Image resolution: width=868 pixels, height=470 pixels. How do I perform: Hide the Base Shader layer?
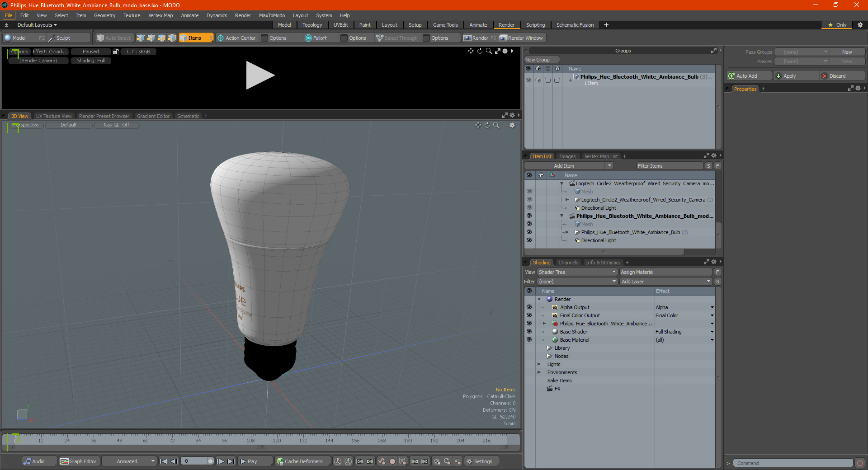[529, 332]
